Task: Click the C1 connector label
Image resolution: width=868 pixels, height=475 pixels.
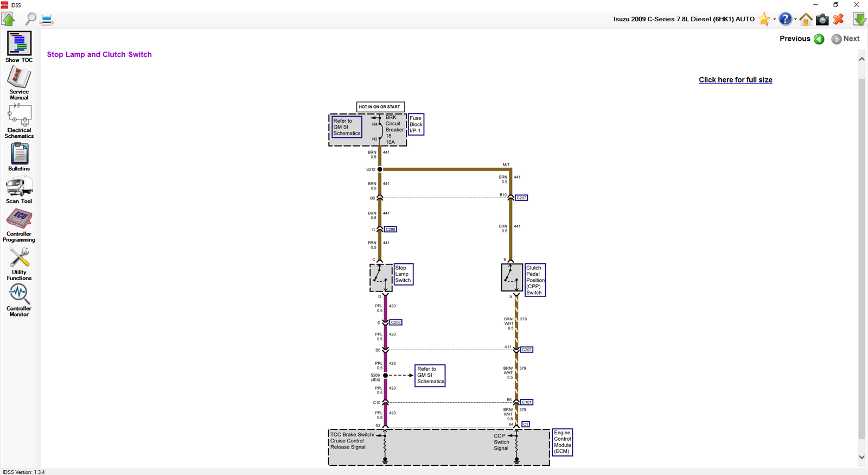Action: click(525, 424)
